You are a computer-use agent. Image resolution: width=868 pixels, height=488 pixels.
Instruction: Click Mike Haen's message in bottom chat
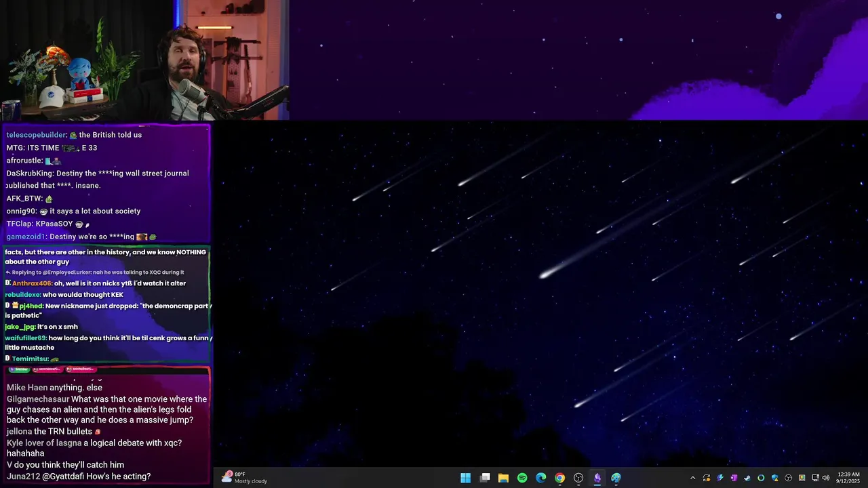(x=54, y=388)
